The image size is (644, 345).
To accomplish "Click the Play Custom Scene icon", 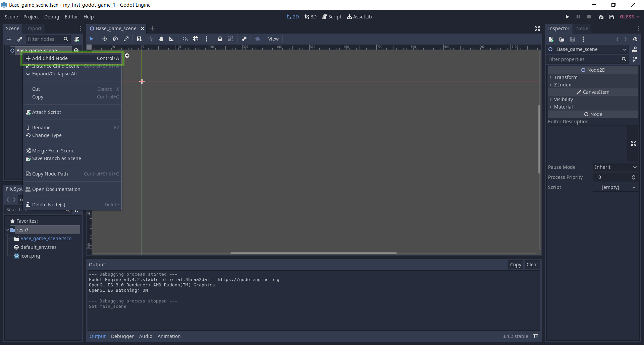I will [x=612, y=17].
